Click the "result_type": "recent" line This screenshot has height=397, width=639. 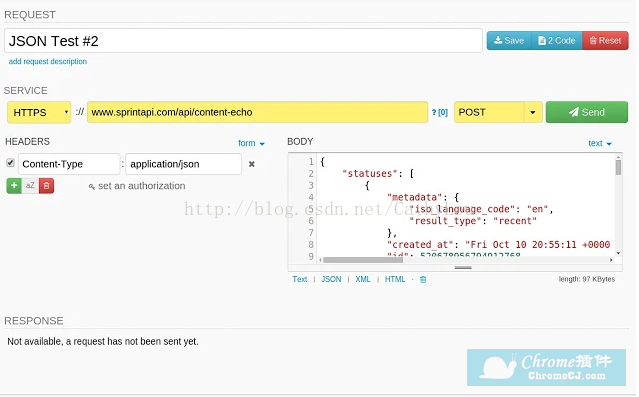point(473,221)
